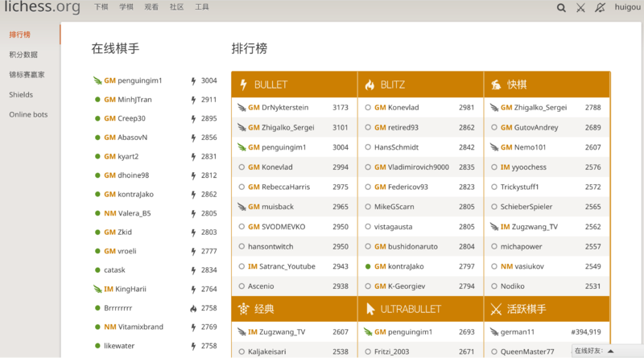Image resolution: width=644 pixels, height=358 pixels.
Task: Open GM kyart2's profile
Action: pos(122,156)
